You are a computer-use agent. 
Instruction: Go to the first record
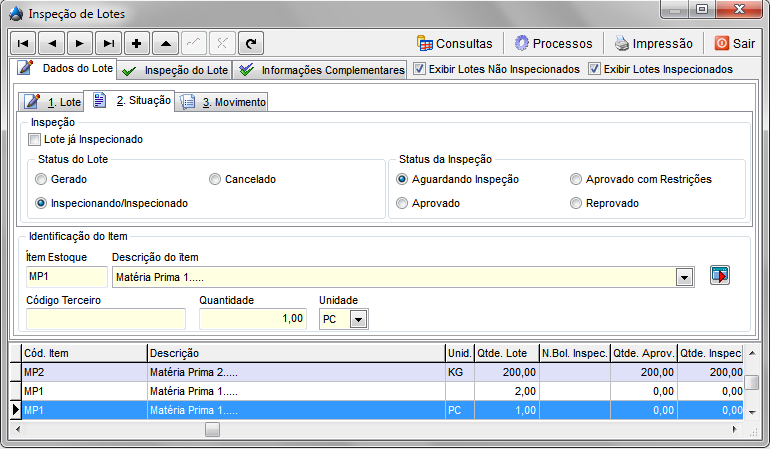coord(23,43)
